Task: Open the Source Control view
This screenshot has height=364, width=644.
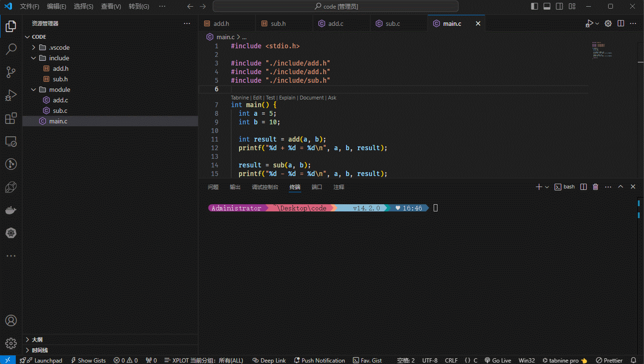Action: click(11, 72)
